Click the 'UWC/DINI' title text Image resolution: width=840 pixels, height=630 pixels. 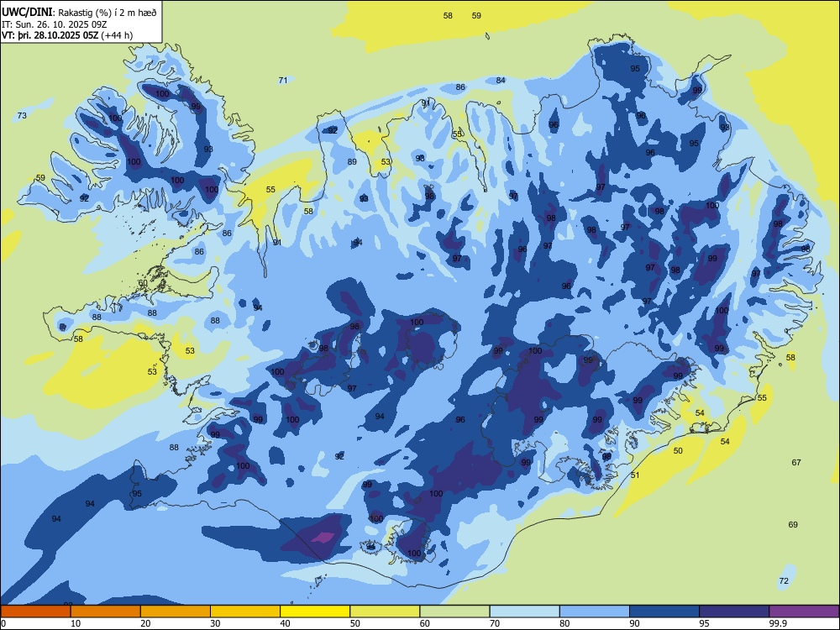(x=27, y=12)
